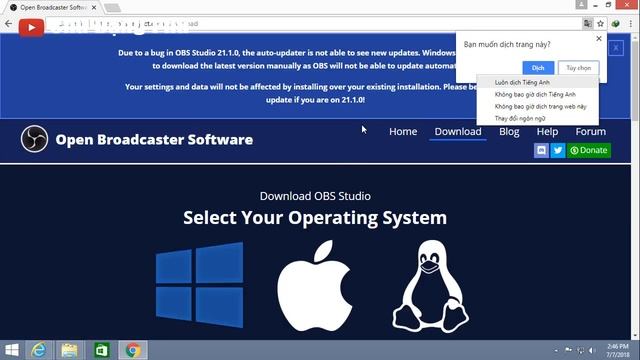The height and width of the screenshot is (360, 640).
Task: Click the network tray icon
Action: click(580, 350)
